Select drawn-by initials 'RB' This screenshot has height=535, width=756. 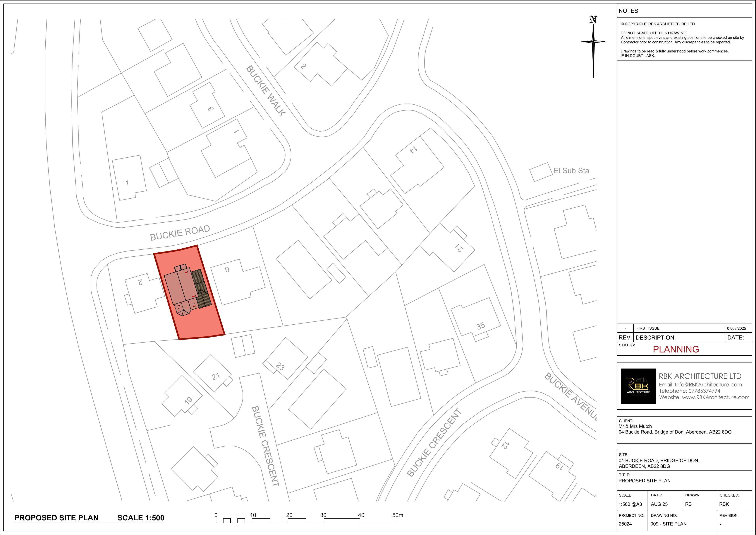pos(688,504)
